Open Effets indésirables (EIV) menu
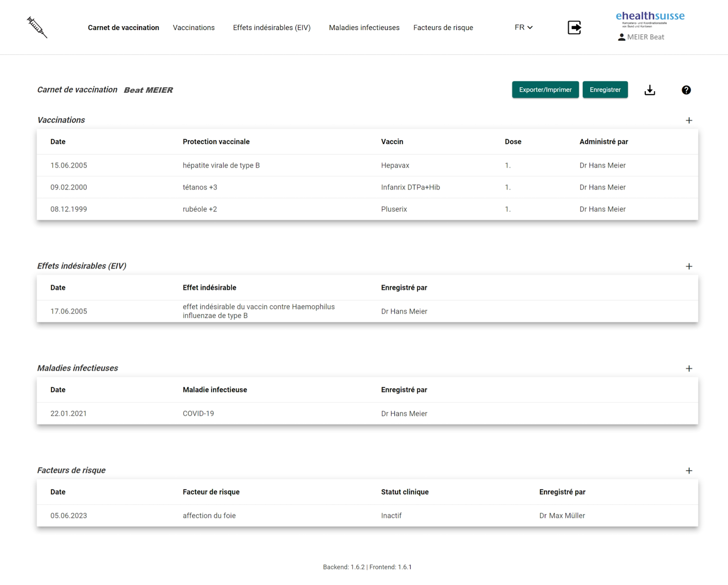728x585 pixels. pyautogui.click(x=272, y=28)
